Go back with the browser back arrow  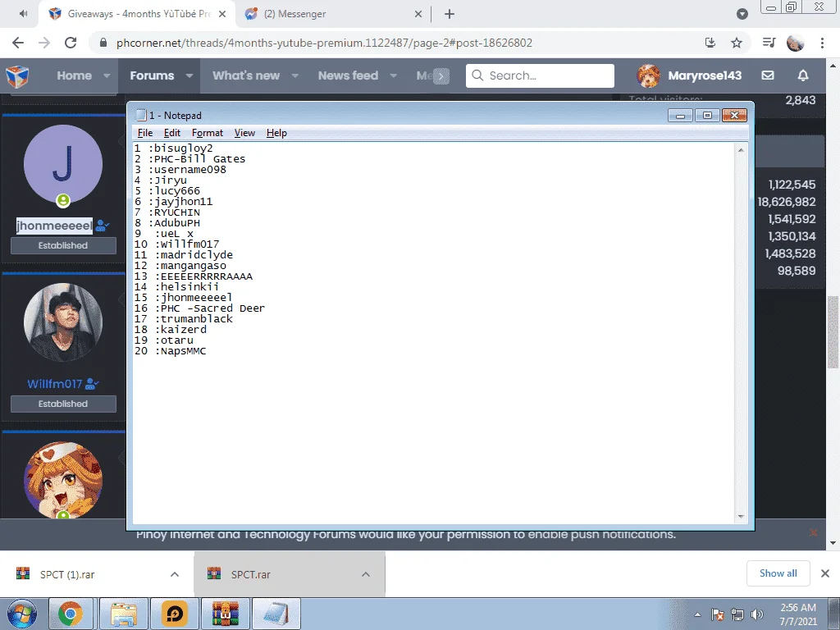[18, 43]
